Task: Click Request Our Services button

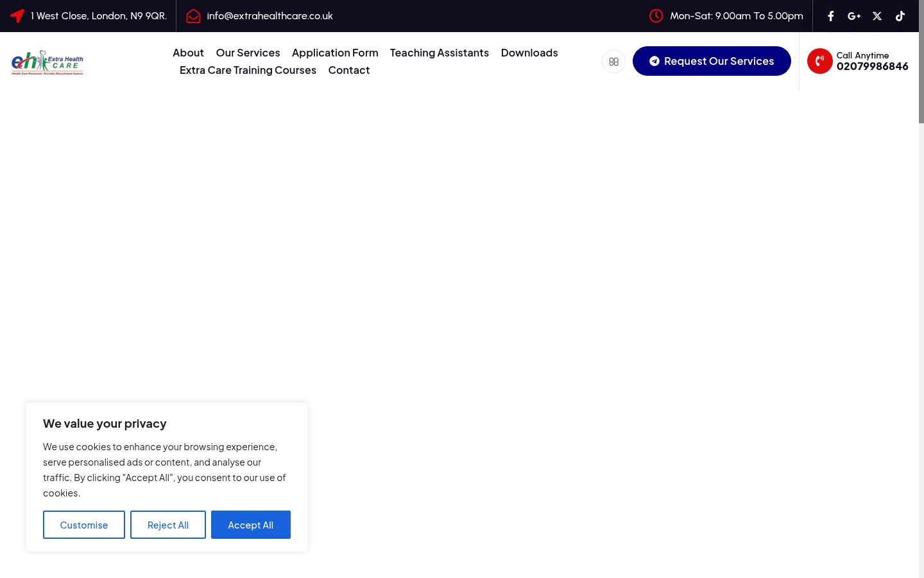Action: [712, 61]
